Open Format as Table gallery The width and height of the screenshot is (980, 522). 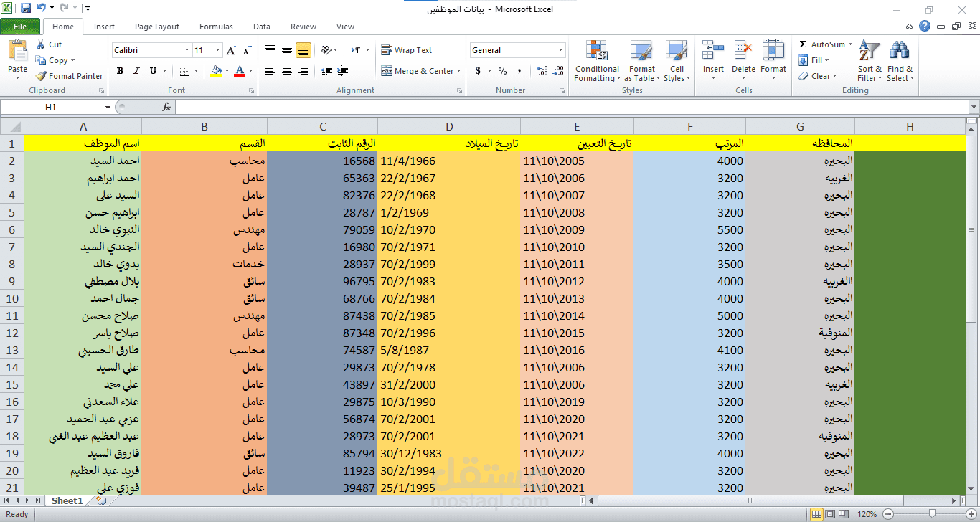pyautogui.click(x=641, y=61)
